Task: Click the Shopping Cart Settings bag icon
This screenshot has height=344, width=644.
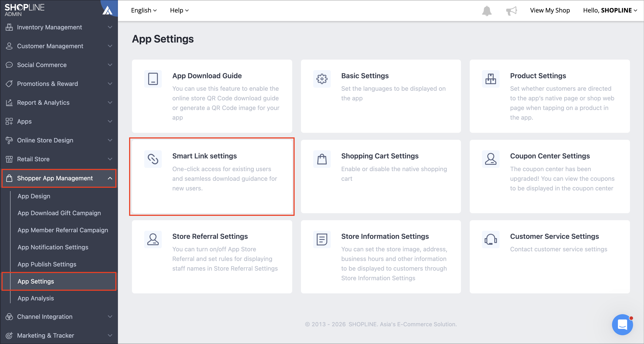Action: 322,159
